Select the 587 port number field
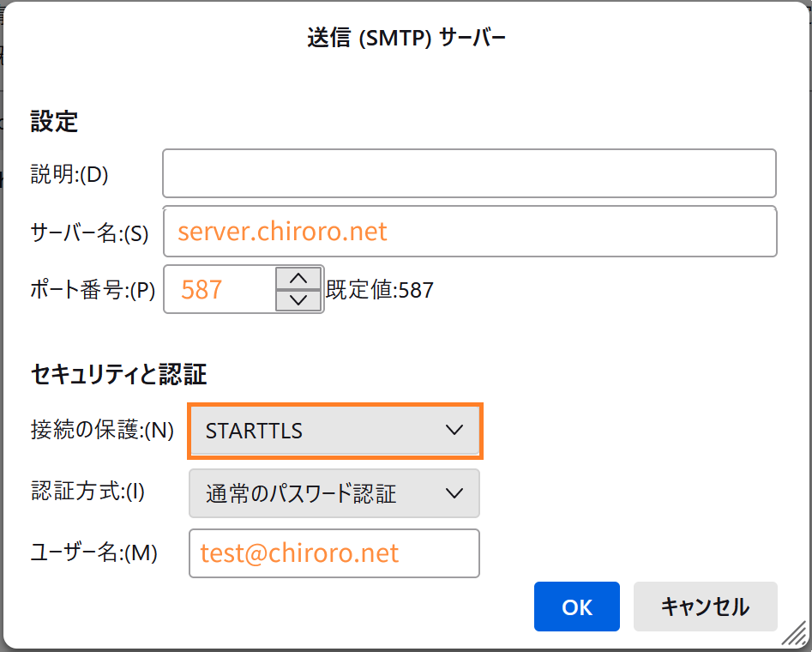The image size is (812, 652). [220, 289]
